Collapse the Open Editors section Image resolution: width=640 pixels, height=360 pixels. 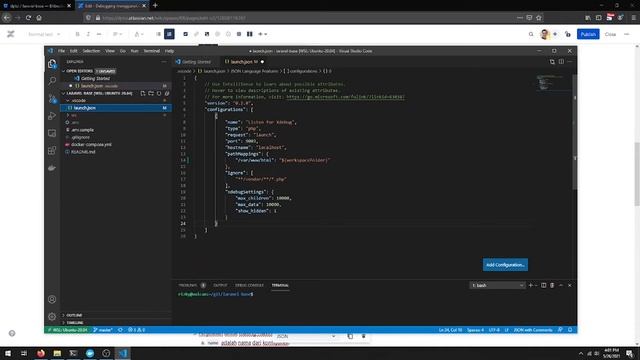click(x=64, y=71)
